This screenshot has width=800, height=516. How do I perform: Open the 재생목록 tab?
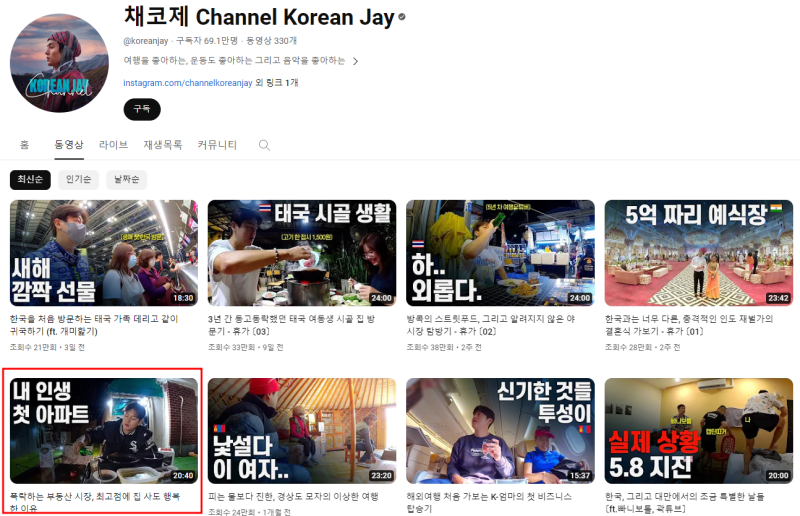(163, 145)
